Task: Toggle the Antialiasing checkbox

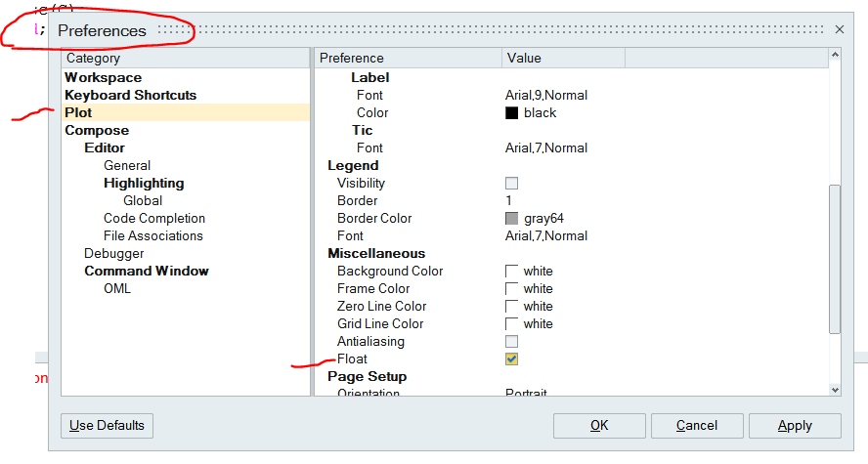Action: [511, 341]
